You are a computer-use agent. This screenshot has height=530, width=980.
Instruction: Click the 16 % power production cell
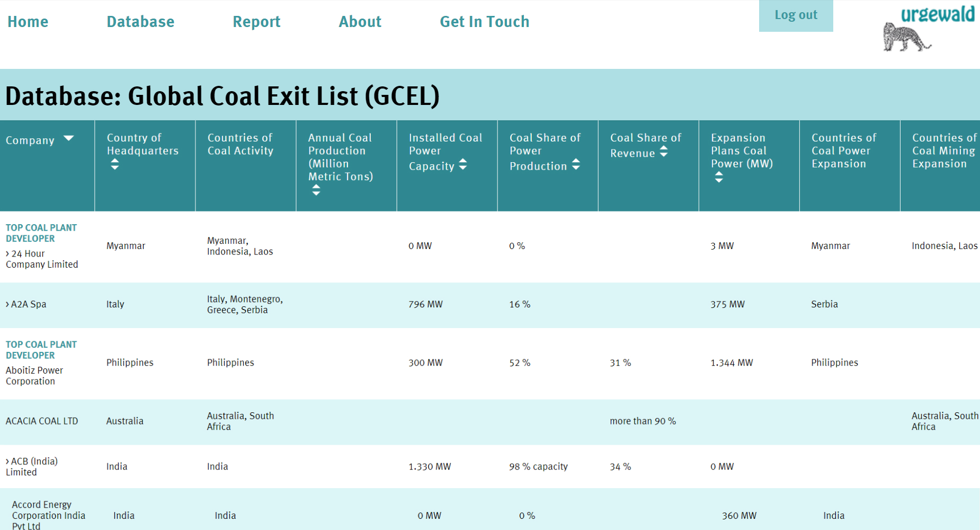click(x=520, y=304)
